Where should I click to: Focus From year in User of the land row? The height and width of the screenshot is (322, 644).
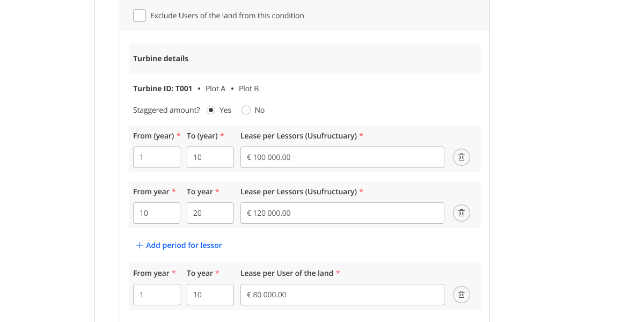[156, 295]
